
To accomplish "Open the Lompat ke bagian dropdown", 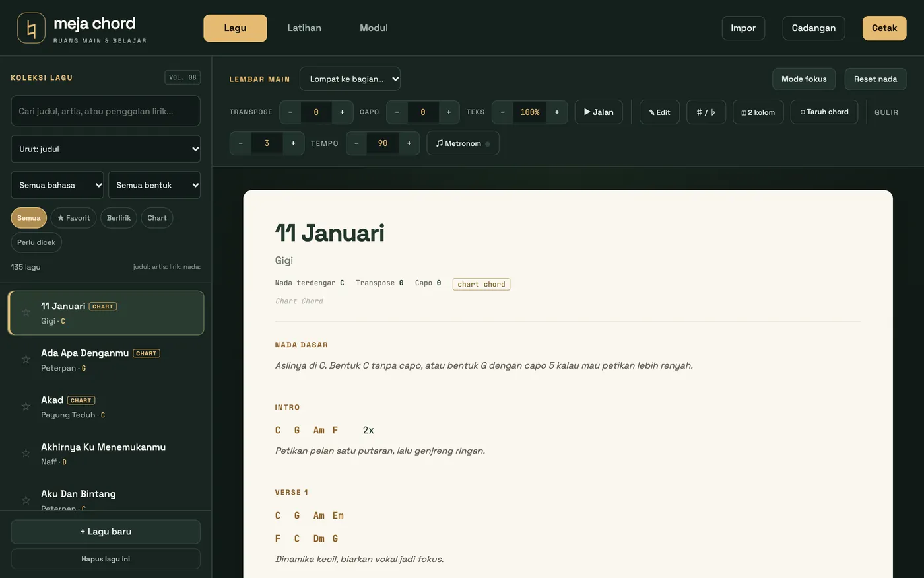I will pos(350,79).
